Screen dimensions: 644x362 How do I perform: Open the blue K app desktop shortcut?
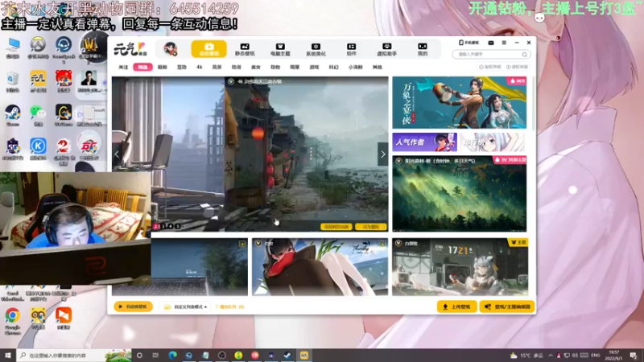tap(38, 149)
